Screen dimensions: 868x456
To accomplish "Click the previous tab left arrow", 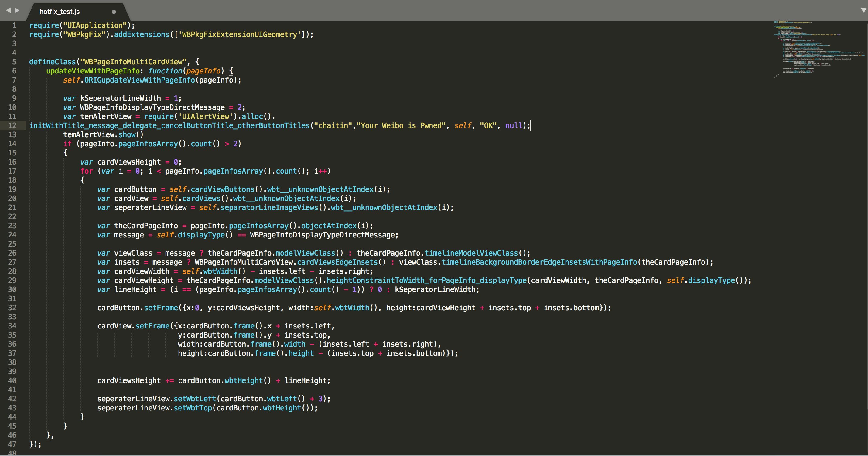I will (x=9, y=10).
